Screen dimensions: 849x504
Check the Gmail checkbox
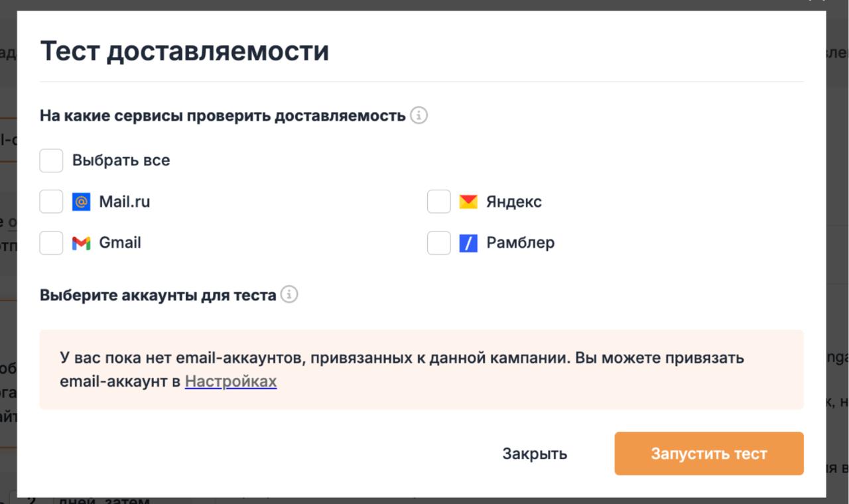[x=51, y=243]
